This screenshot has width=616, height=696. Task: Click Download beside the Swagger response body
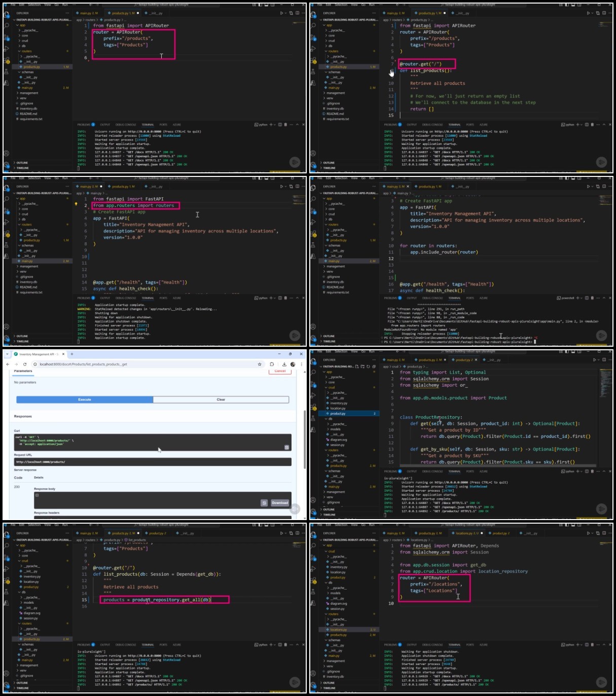[280, 503]
